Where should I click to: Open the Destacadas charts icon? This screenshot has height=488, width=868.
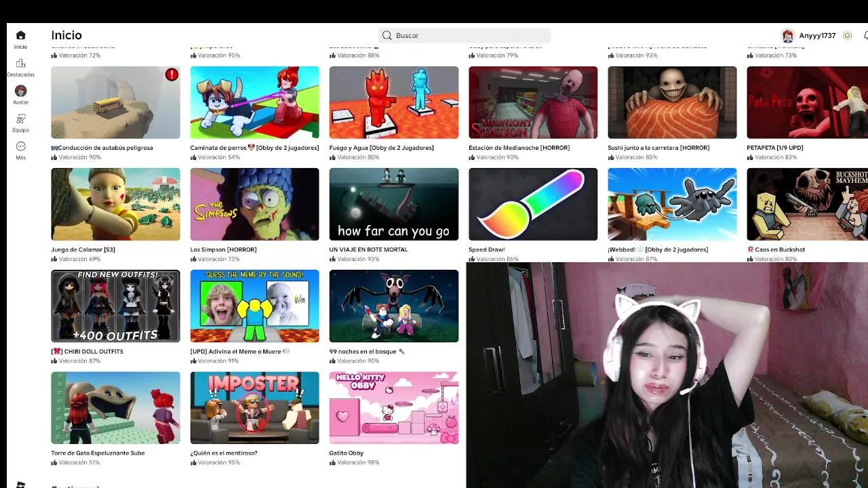20,64
